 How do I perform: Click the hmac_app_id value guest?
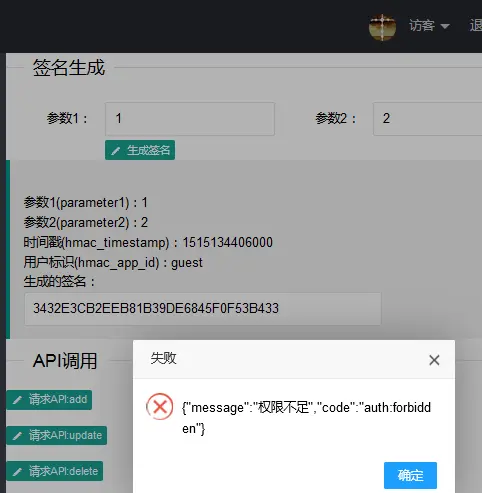click(187, 263)
